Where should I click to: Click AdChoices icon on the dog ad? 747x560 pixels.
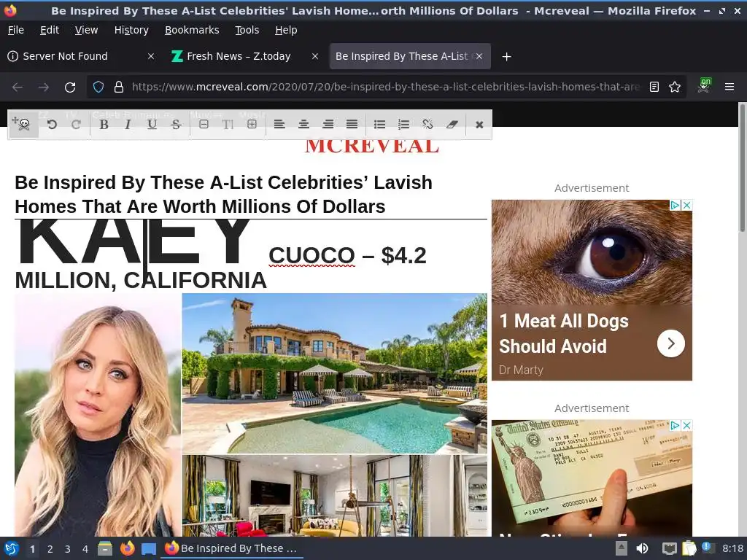(675, 205)
